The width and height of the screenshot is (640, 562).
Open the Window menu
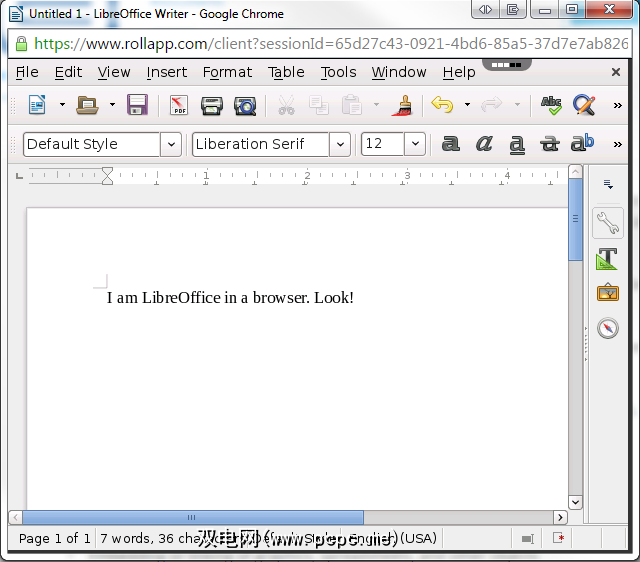399,72
